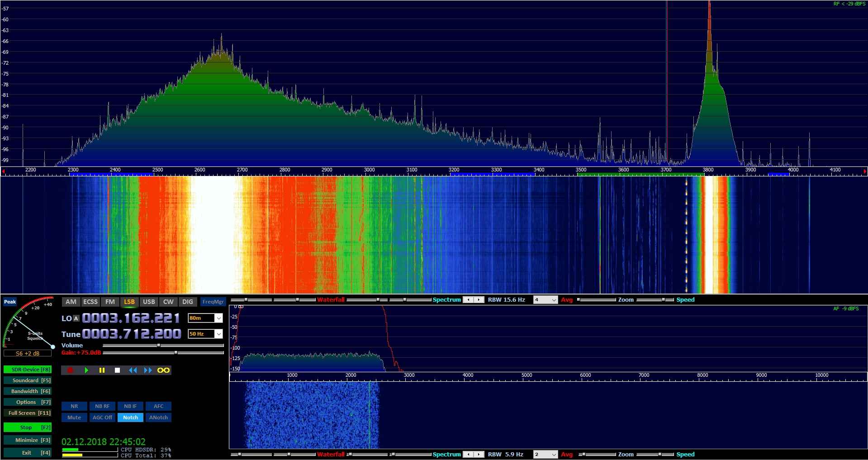Open the Avg dropdown showing 2
Image resolution: width=868 pixels, height=460 pixels.
(545, 455)
